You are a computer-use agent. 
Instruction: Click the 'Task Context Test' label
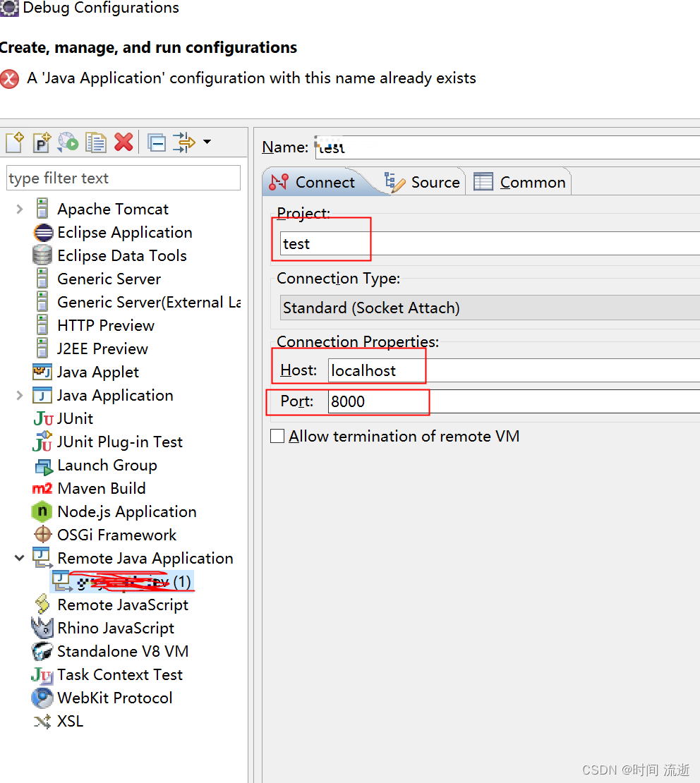[x=120, y=674]
